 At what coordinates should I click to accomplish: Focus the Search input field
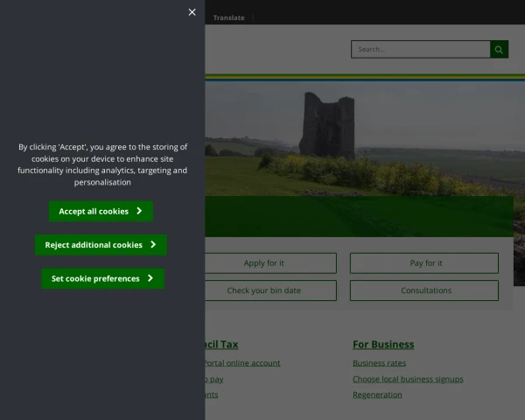coord(420,50)
